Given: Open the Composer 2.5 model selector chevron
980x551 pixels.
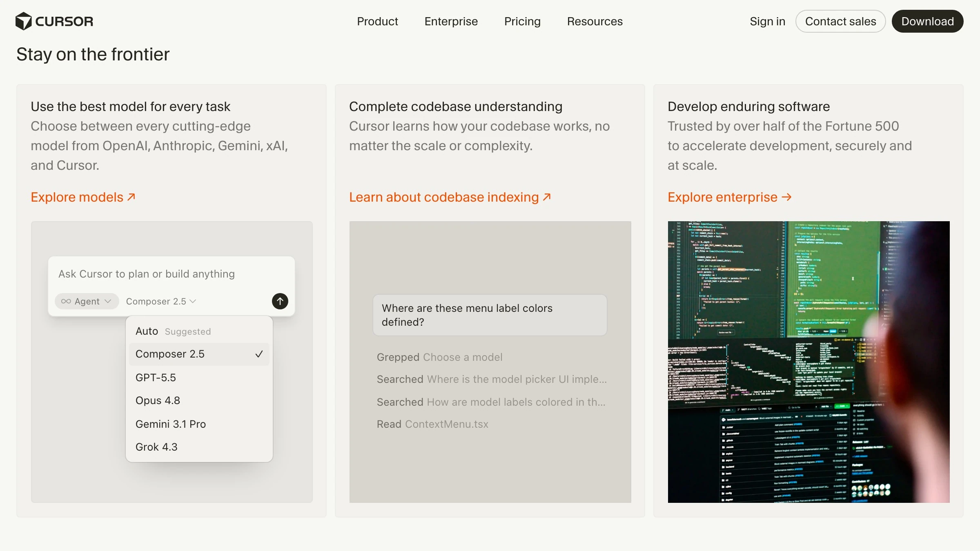Looking at the screenshot, I should [193, 301].
